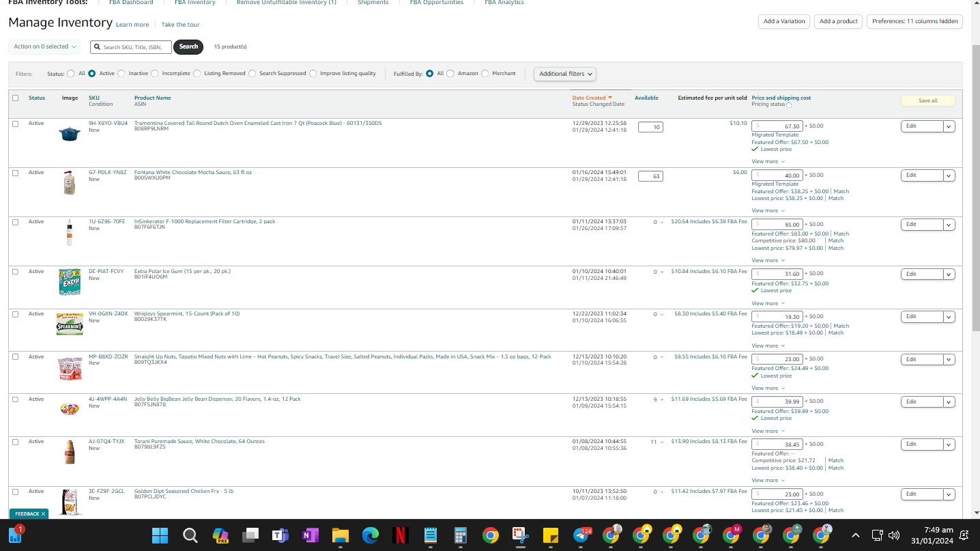Expand View more for Extra Polar Ice Gum
This screenshot has height=551, width=980.
[x=768, y=303]
